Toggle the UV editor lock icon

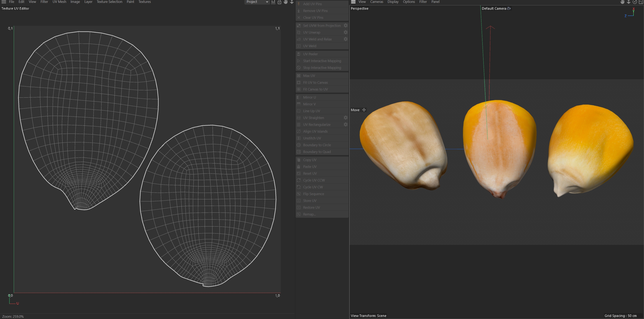(280, 2)
